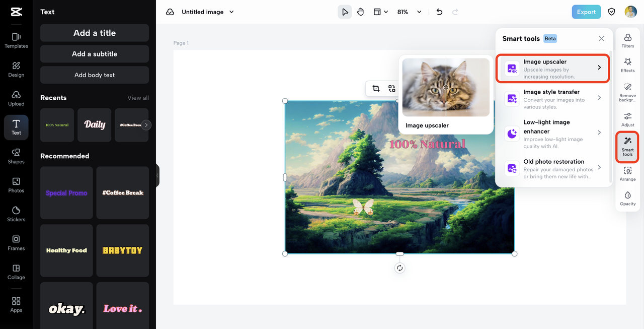The image size is (644, 329).
Task: Open the Adjust tool
Action: (627, 119)
